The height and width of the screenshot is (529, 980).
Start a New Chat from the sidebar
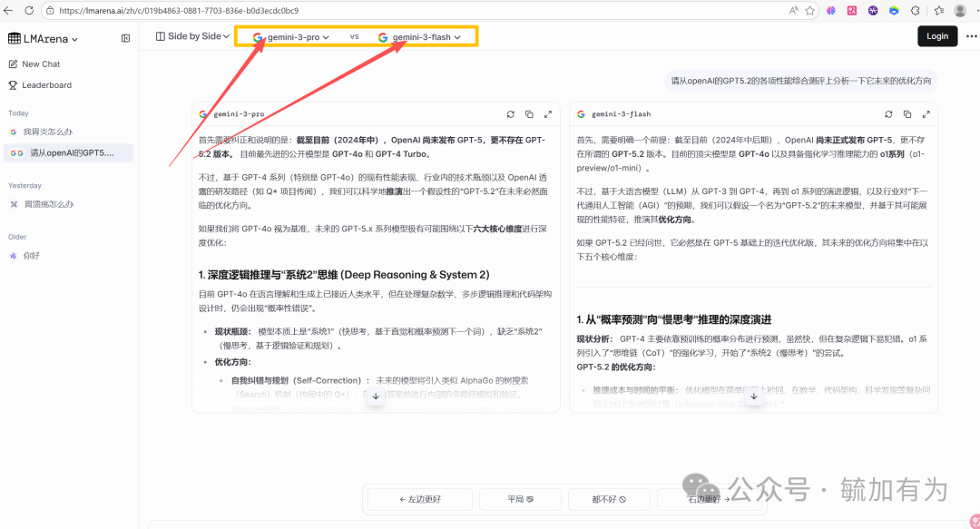(40, 64)
